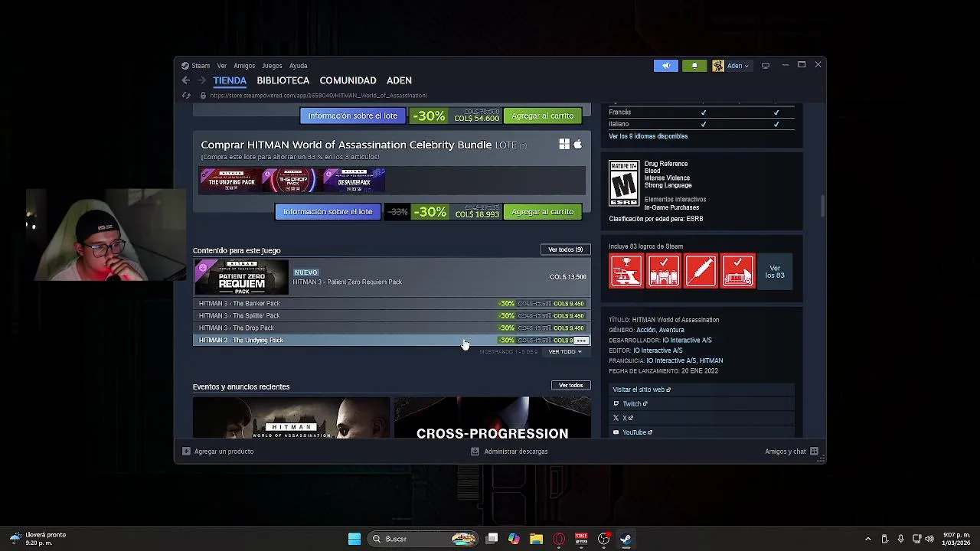Open the Ayuda menu
The height and width of the screenshot is (551, 980).
(x=299, y=66)
